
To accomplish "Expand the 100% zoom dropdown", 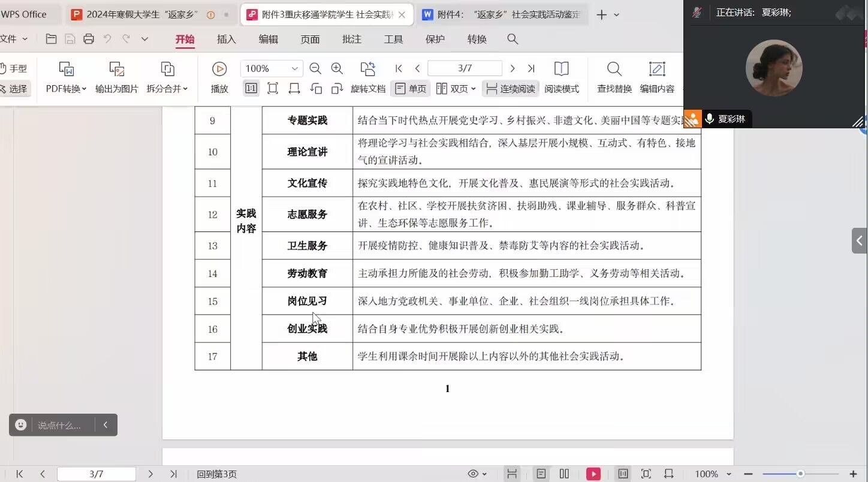I will [294, 69].
